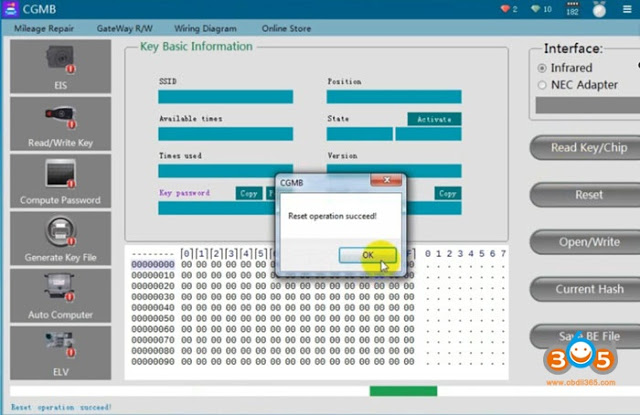Open the EIS module in sidebar

(x=60, y=66)
